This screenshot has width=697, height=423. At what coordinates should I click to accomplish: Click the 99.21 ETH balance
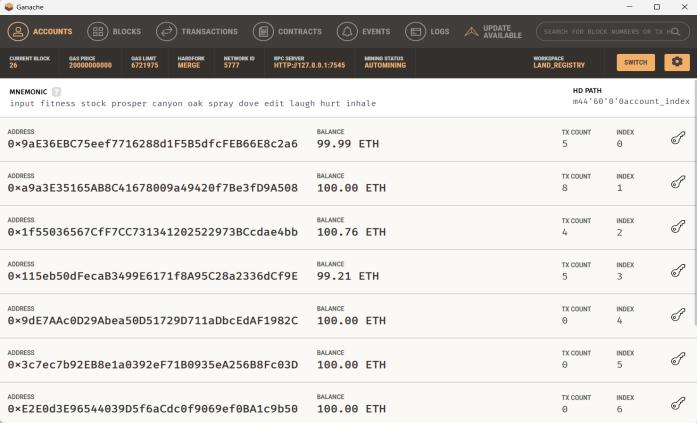348,276
